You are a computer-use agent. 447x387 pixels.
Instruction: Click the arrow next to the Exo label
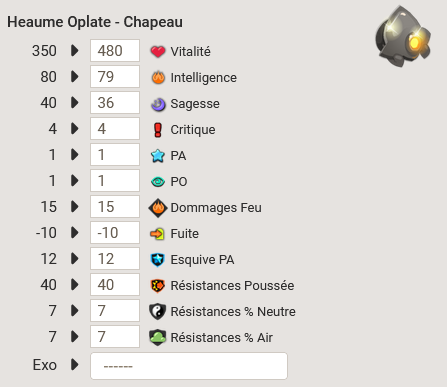(x=75, y=365)
